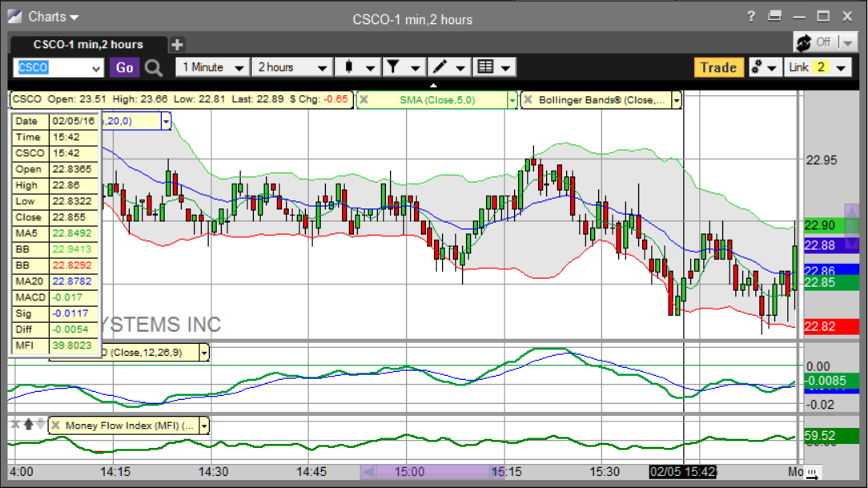Expand the SMA (Close,20,0) study dropdown
This screenshot has width=868, height=488.
pos(166,121)
